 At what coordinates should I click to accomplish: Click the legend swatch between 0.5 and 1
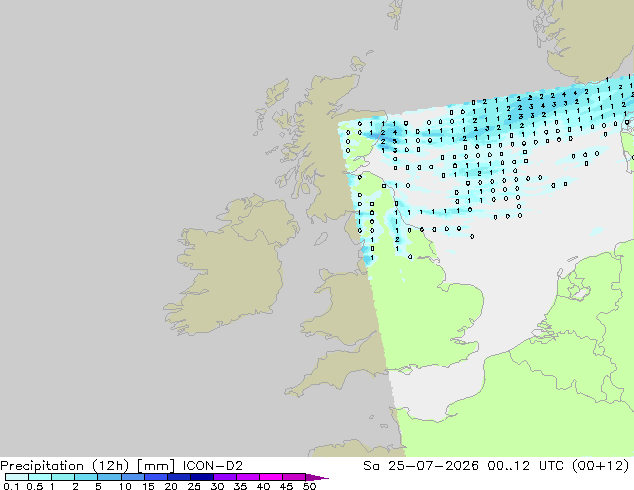coord(40,477)
